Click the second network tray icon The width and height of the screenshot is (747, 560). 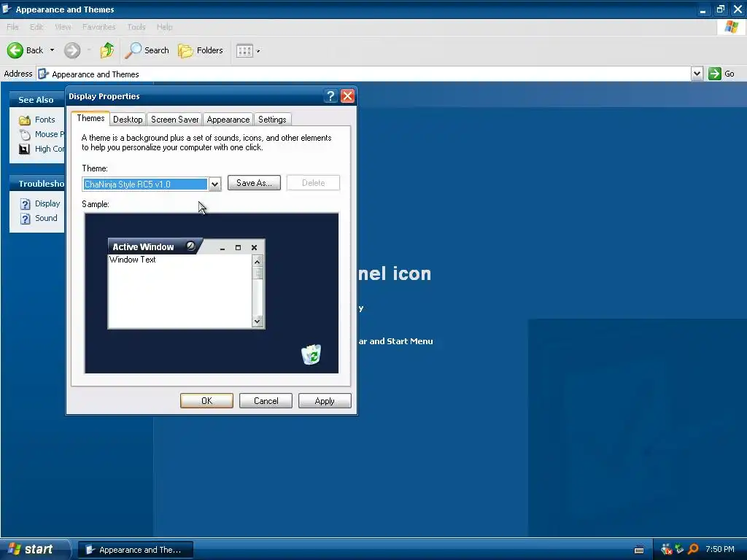point(680,549)
